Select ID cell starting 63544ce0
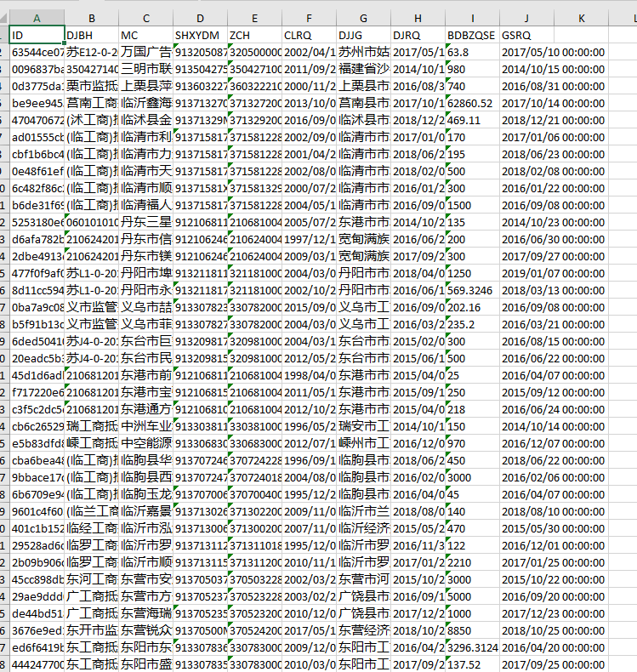This screenshot has width=637, height=672. [x=37, y=52]
